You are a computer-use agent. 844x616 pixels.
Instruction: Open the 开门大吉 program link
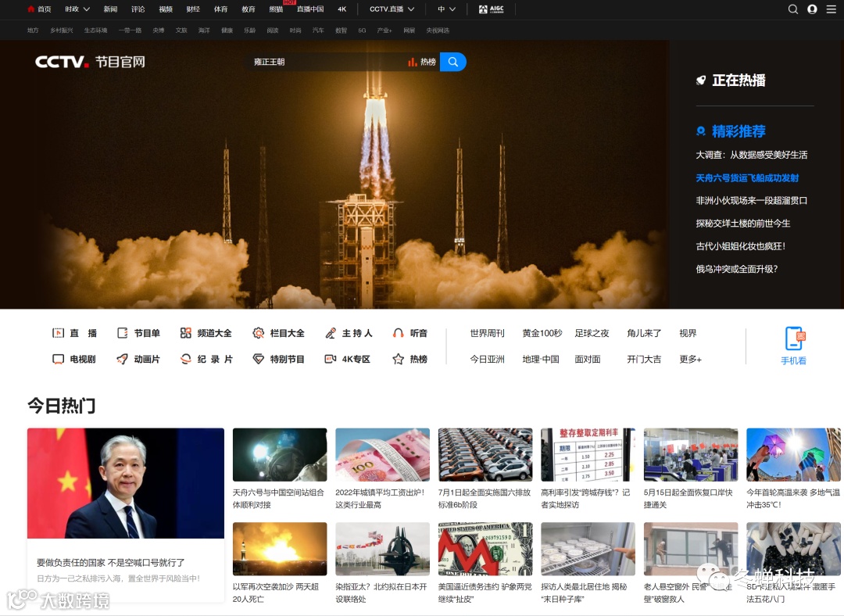click(x=644, y=359)
